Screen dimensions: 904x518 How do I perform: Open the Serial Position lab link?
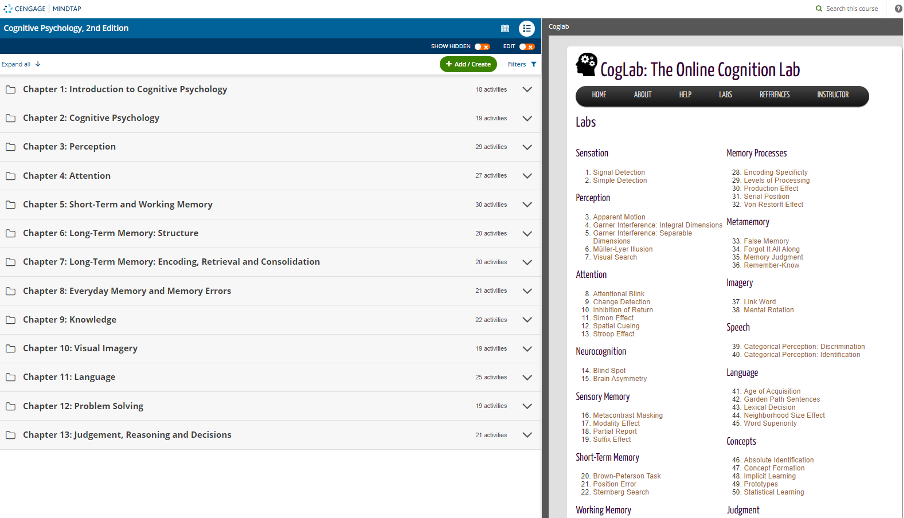(766, 197)
